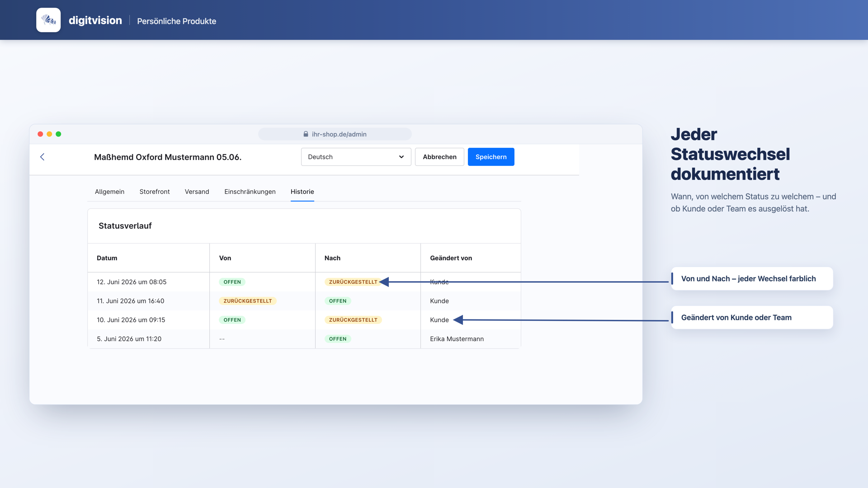The image size is (868, 488).
Task: Click the ihr-shop.de/admin address bar
Action: (x=335, y=134)
